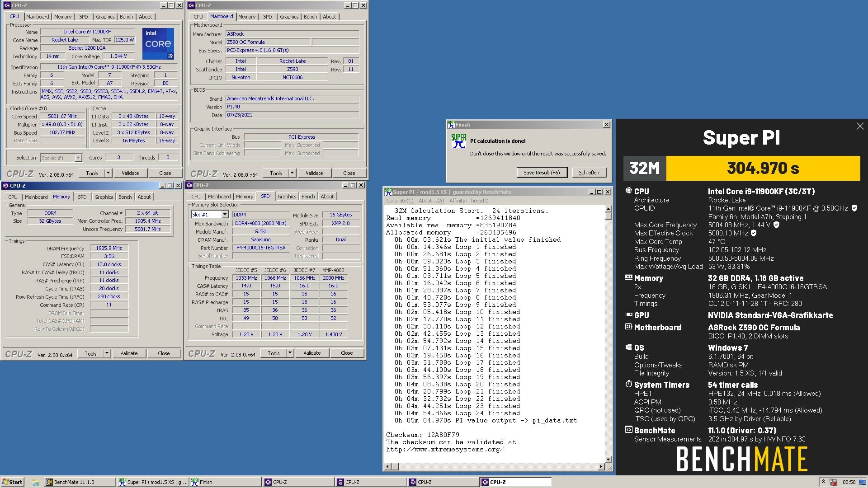The height and width of the screenshot is (488, 868).
Task: Click Save Result (F6) button
Action: click(x=542, y=173)
